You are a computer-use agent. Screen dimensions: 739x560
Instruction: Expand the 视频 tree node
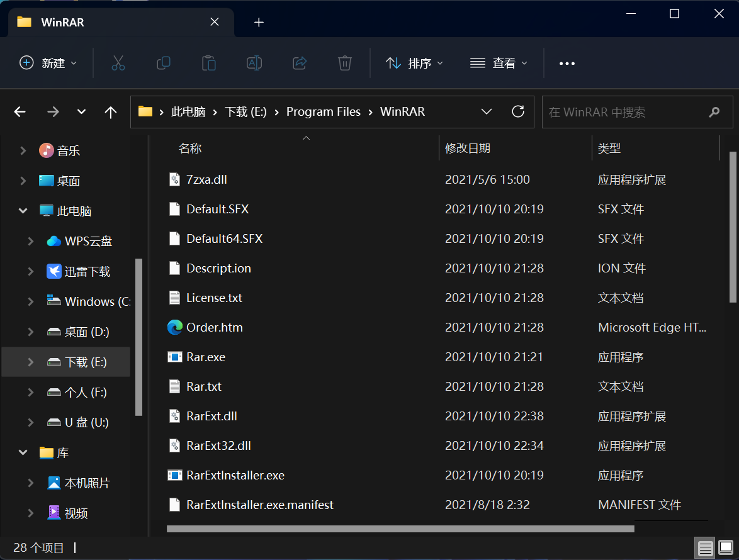31,513
